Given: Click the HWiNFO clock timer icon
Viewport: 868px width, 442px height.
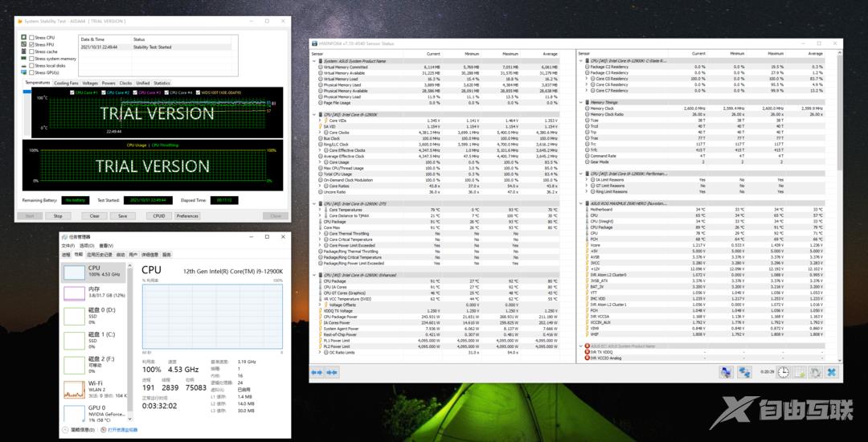Looking at the screenshot, I should tap(782, 372).
